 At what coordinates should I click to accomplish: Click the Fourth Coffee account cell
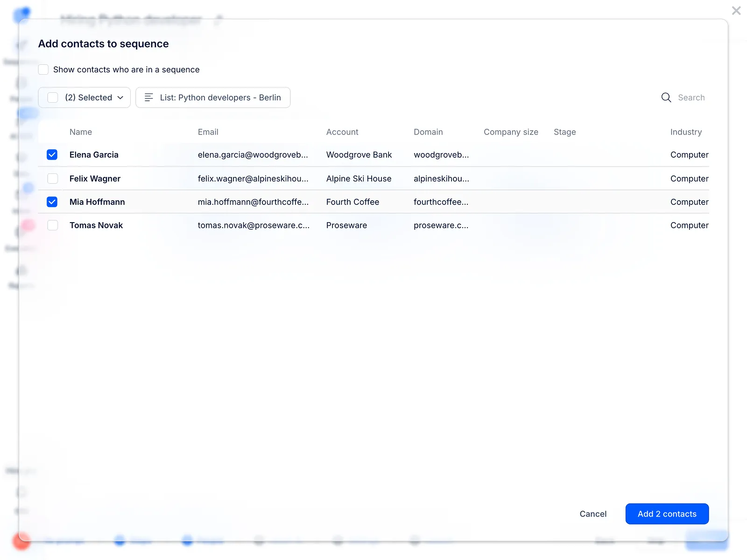tap(352, 202)
